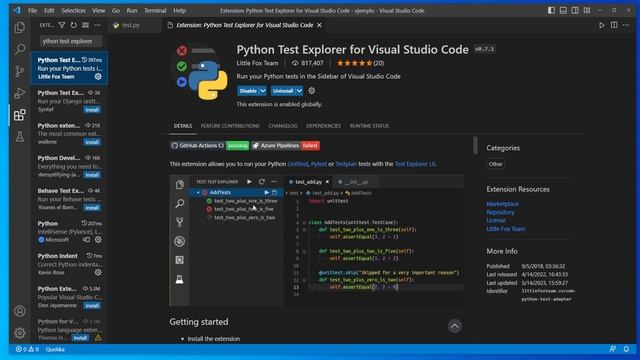Open the License link
Screen dimensions: 640x360
coord(496,220)
